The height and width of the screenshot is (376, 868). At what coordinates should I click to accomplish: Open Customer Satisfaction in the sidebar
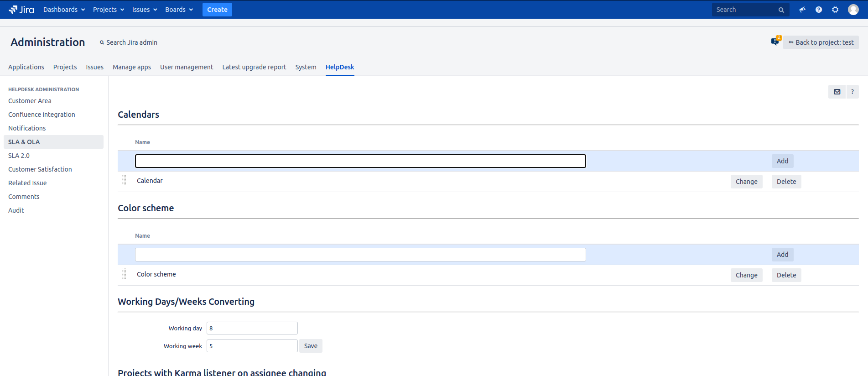point(40,169)
